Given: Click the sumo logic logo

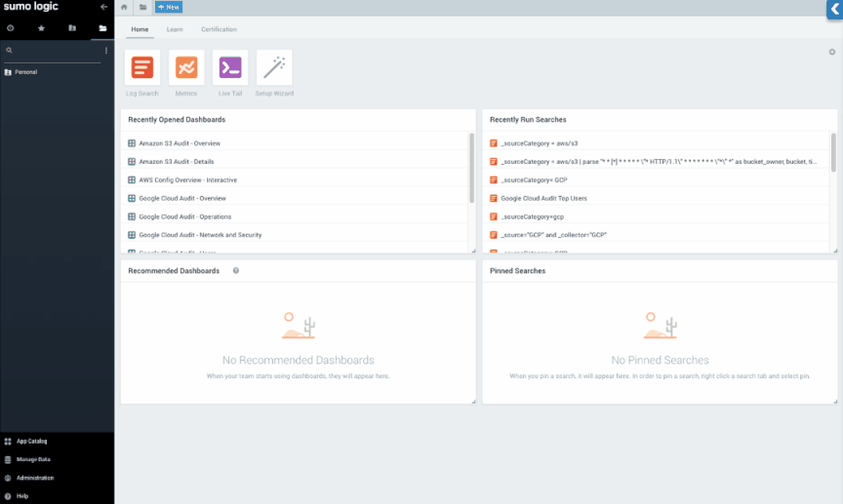Looking at the screenshot, I should click(30, 7).
